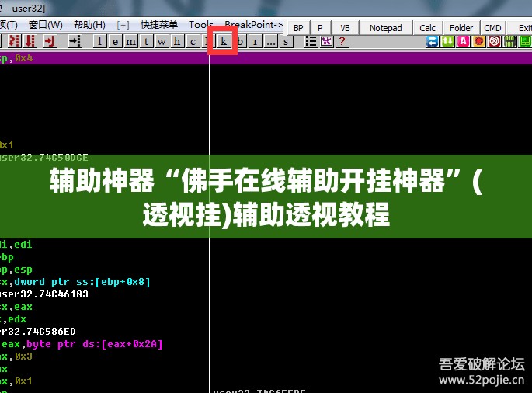
Task: Click the green binary 010 plugin icon
Action: coord(509,41)
